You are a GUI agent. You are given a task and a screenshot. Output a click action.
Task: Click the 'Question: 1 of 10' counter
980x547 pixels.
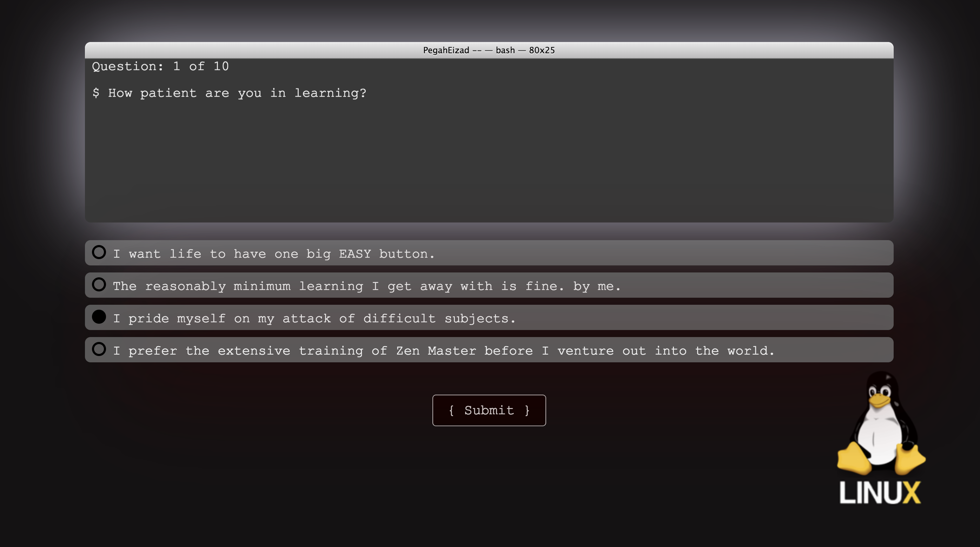(x=160, y=66)
